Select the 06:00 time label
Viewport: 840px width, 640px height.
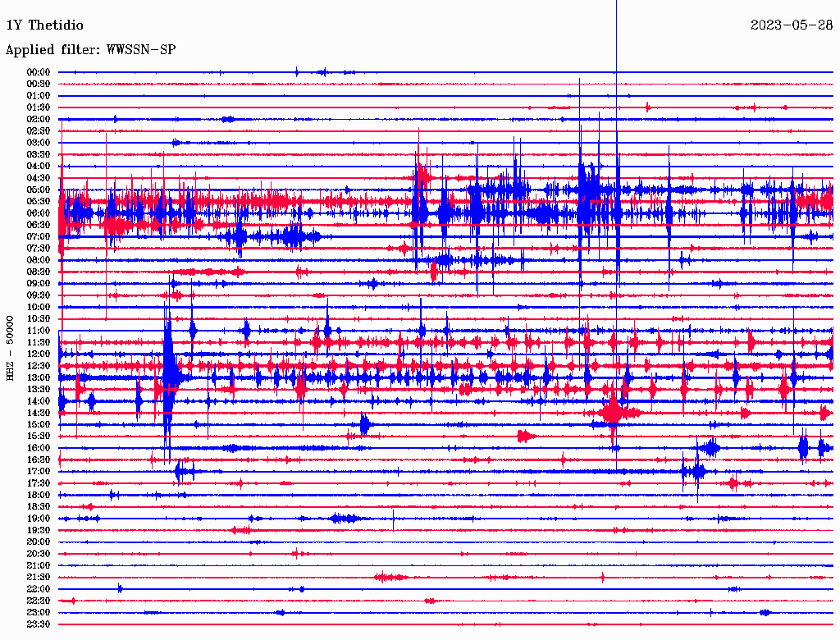pos(39,213)
